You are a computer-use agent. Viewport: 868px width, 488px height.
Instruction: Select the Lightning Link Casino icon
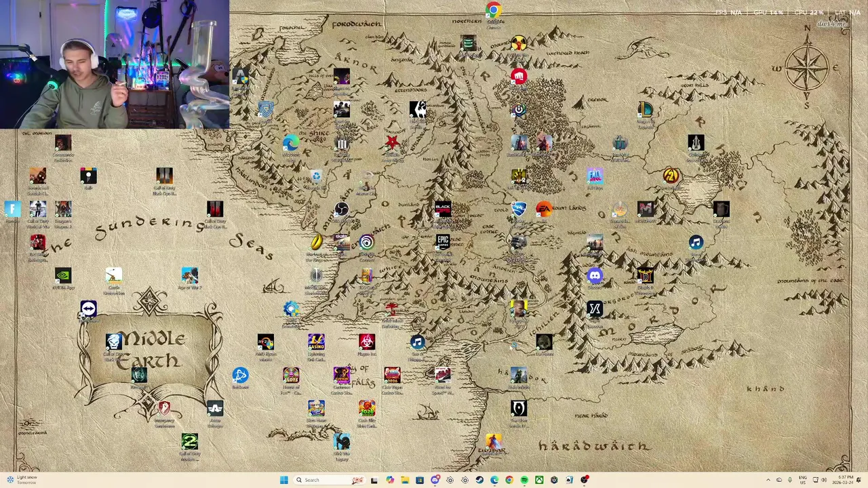(x=316, y=342)
